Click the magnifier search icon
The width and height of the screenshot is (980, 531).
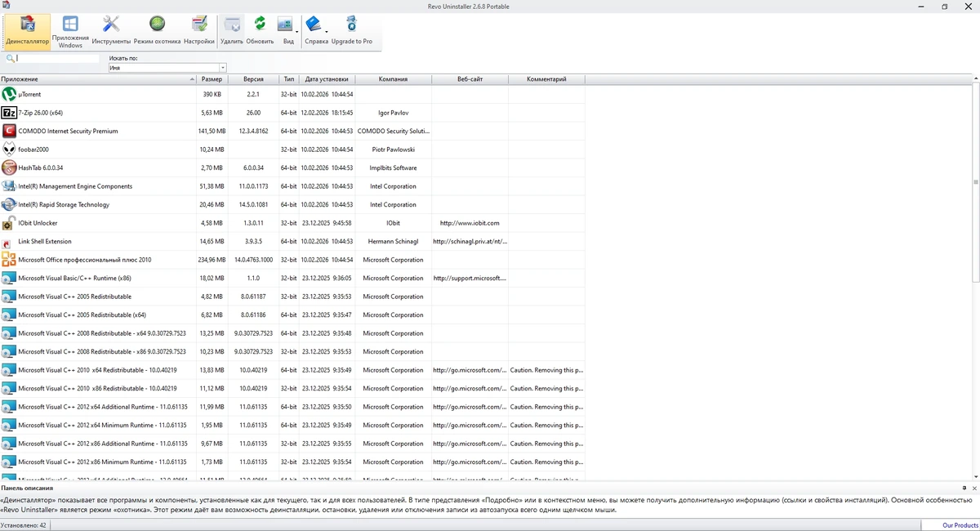click(x=10, y=59)
